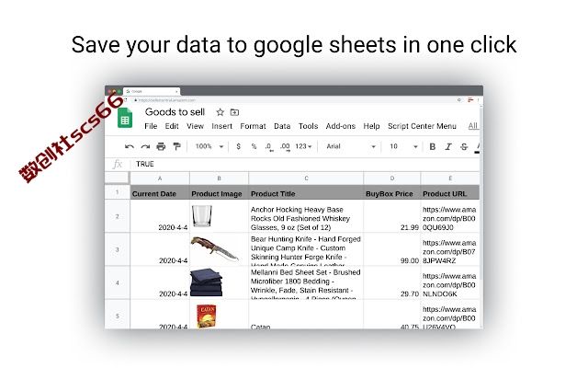Open the Script Center Menu
588x368 pixels.
pos(422,126)
